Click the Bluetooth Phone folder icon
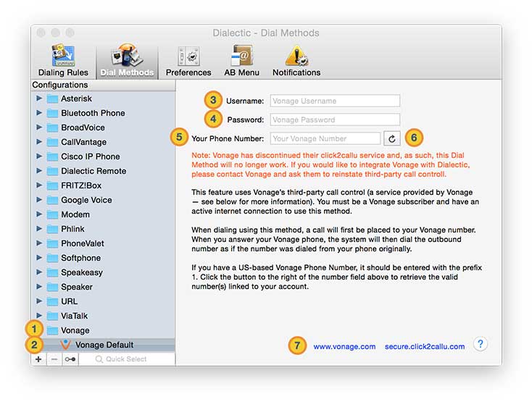The height and width of the screenshot is (402, 532). (52, 113)
